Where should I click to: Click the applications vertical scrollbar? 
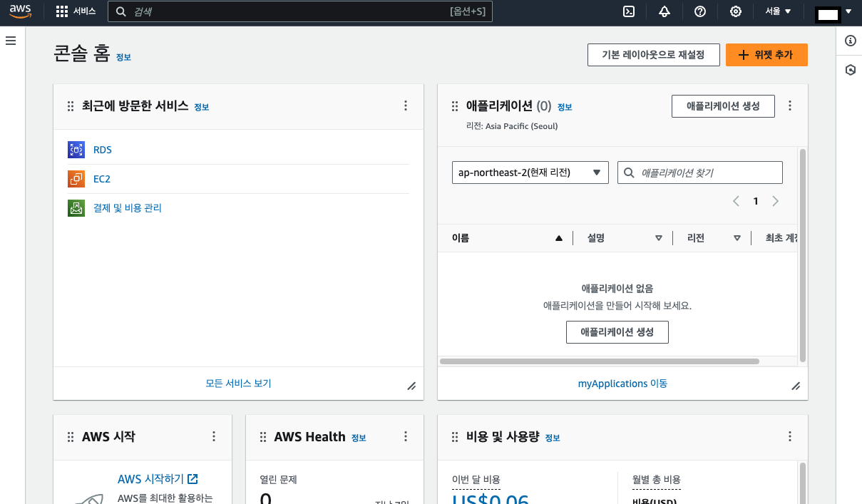pos(802,255)
